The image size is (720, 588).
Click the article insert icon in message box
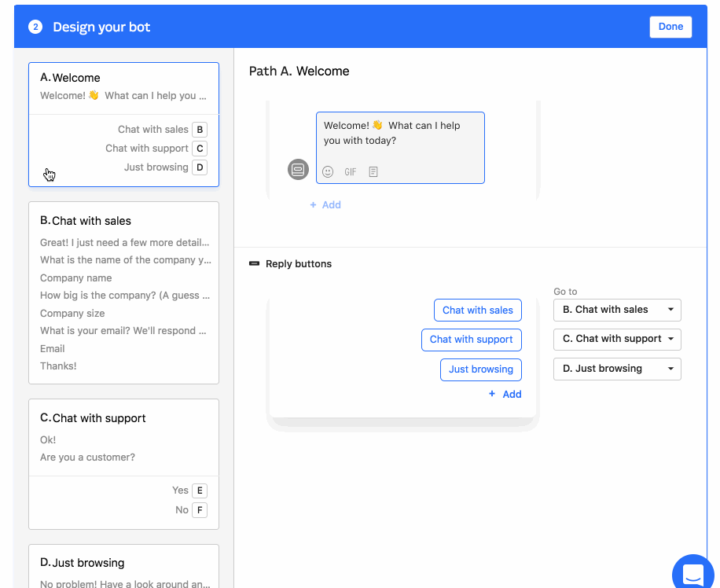click(x=373, y=171)
